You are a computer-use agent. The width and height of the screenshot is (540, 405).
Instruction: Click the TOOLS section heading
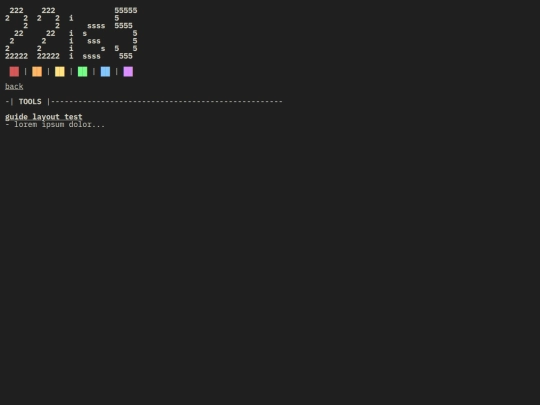point(30,102)
